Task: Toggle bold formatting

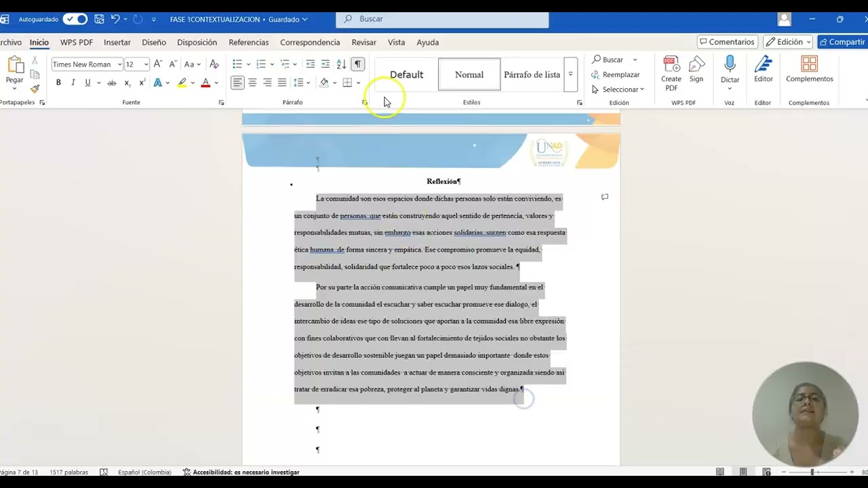Action: point(58,83)
